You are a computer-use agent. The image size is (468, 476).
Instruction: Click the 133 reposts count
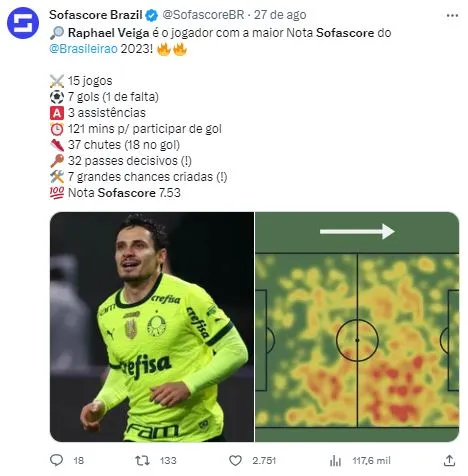[x=168, y=461]
